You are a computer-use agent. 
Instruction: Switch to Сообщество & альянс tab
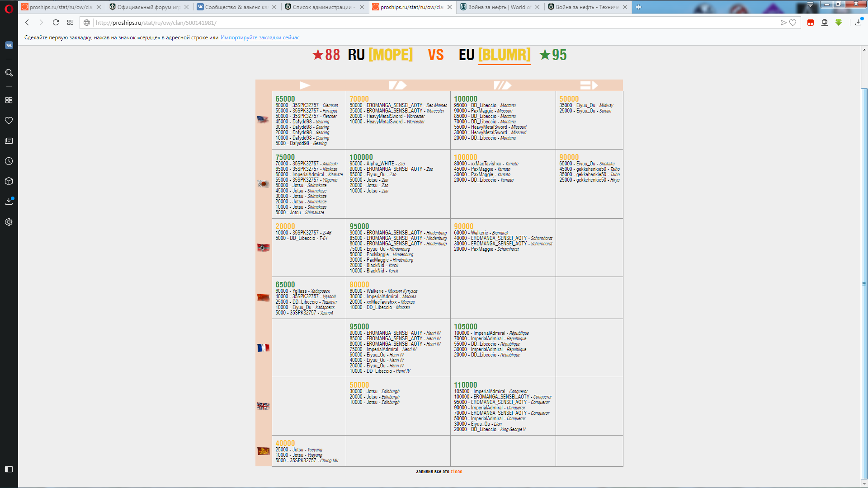click(x=236, y=7)
